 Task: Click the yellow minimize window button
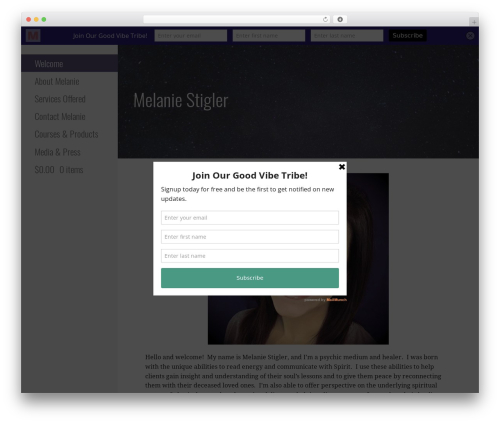tap(36, 19)
